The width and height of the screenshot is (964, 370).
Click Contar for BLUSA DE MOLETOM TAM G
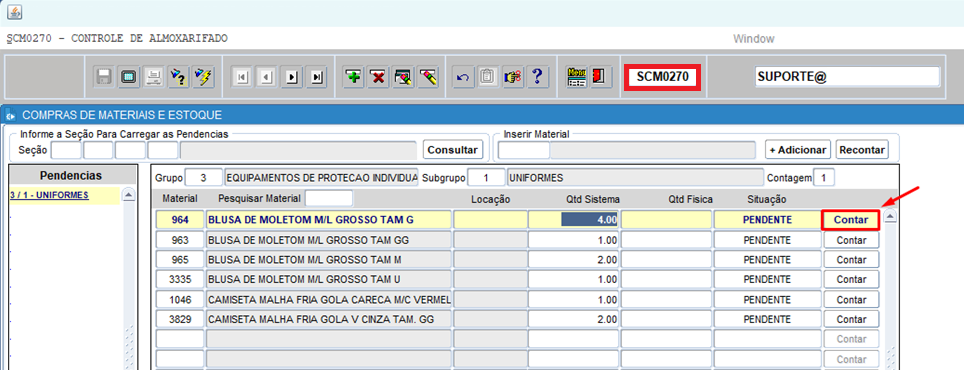[851, 219]
